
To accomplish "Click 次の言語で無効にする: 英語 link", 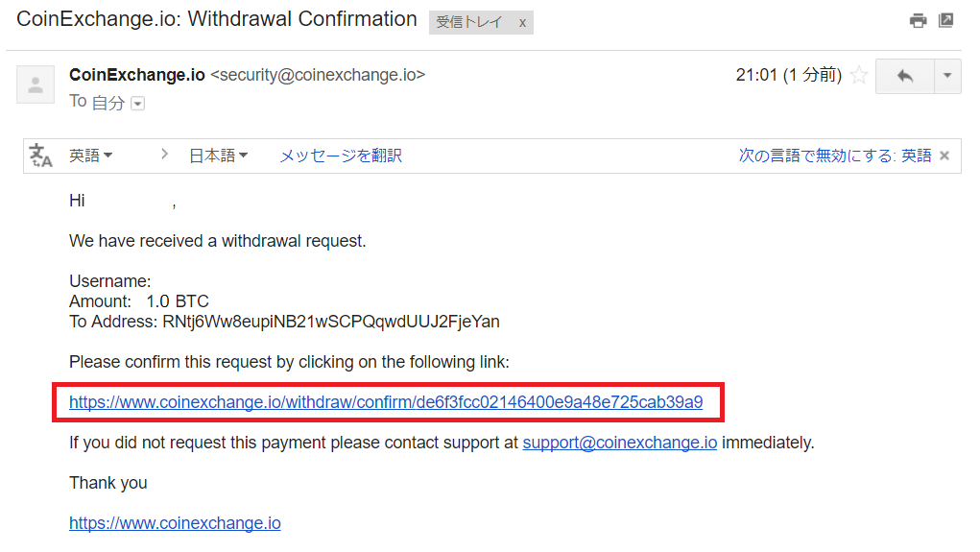I will 834,156.
